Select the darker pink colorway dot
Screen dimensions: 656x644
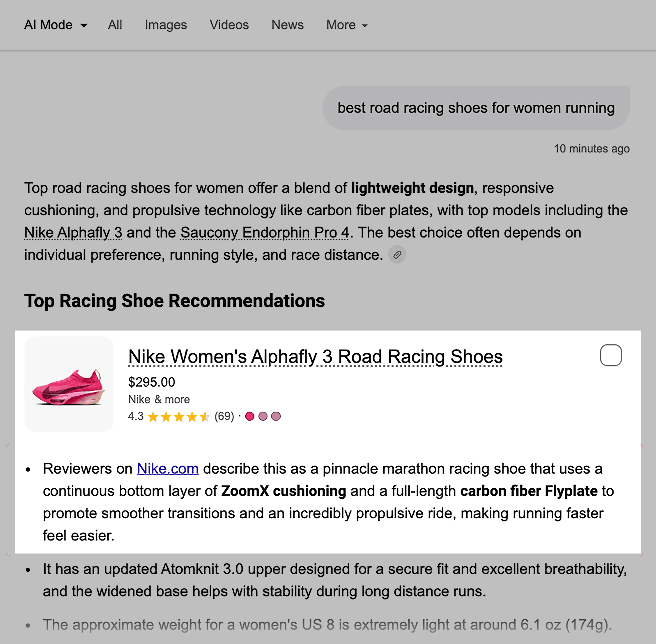250,416
